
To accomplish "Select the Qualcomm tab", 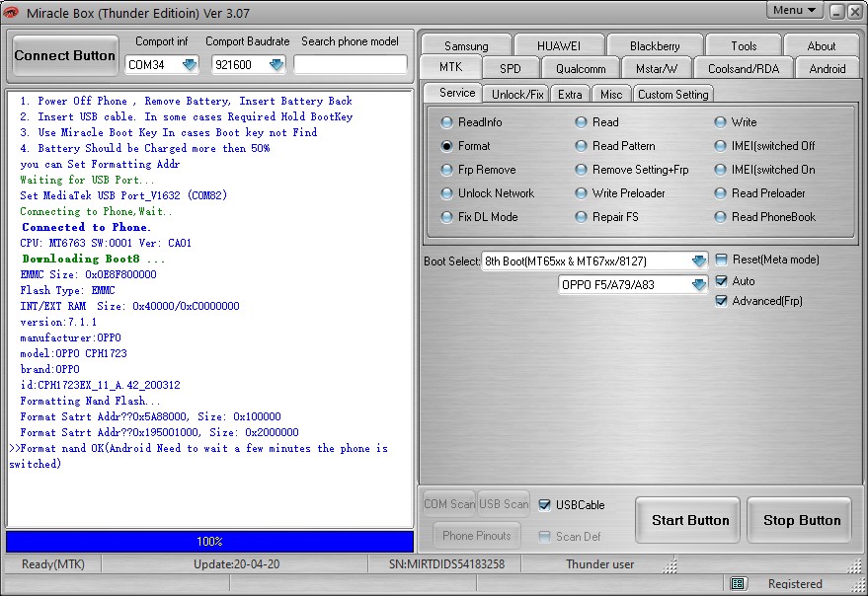I will [x=580, y=69].
